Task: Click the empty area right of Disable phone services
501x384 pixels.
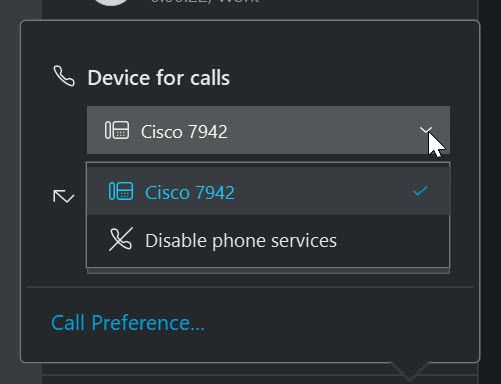Action: click(393, 240)
